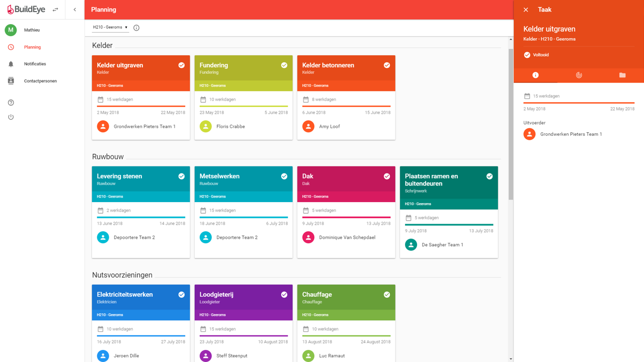
Task: Collapse the sidebar with the chevron arrow
Action: tap(75, 10)
